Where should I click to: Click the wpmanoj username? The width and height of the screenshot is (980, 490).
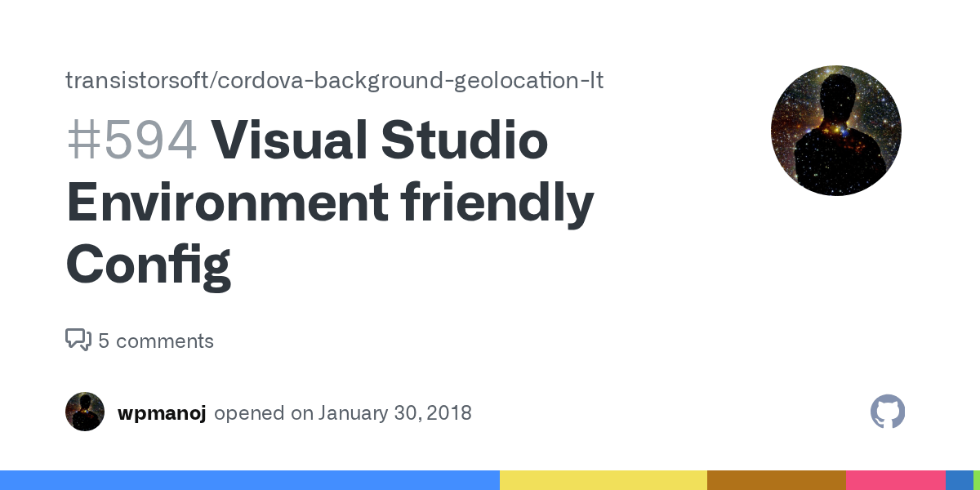tap(162, 413)
